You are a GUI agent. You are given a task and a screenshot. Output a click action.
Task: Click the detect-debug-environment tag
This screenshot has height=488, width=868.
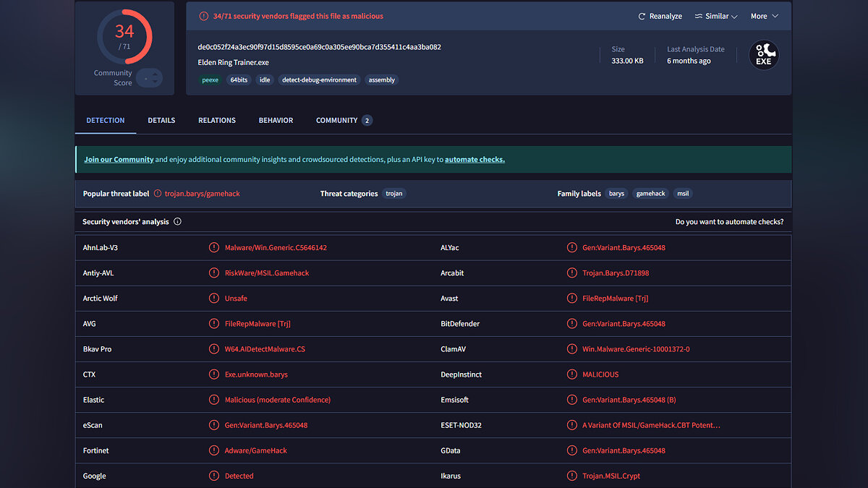coord(319,80)
